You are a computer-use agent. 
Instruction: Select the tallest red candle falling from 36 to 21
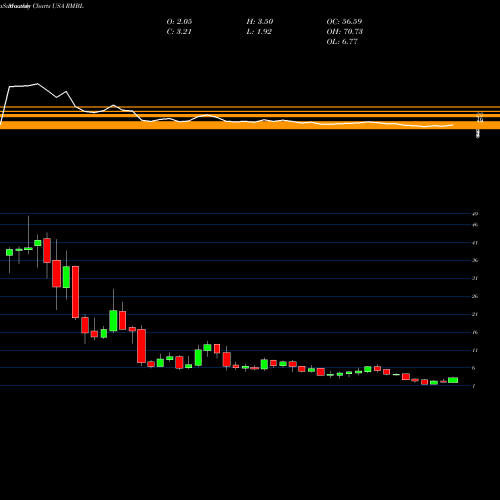coord(76,292)
